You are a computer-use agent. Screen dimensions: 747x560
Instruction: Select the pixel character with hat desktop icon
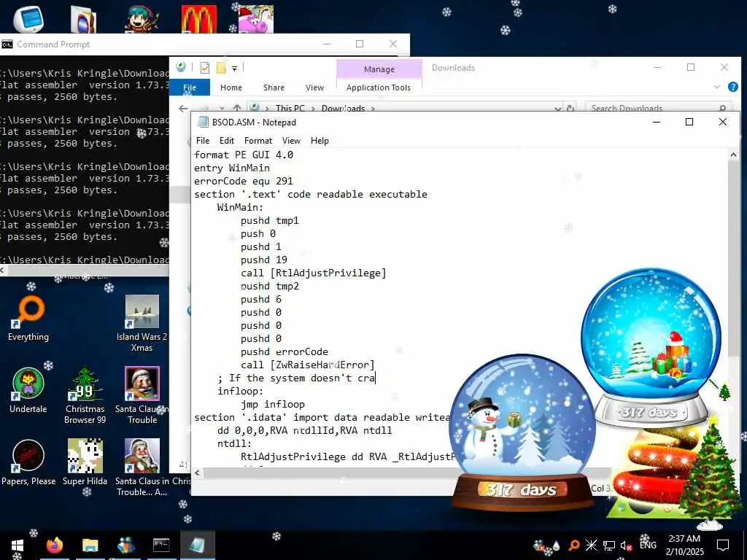(x=142, y=18)
